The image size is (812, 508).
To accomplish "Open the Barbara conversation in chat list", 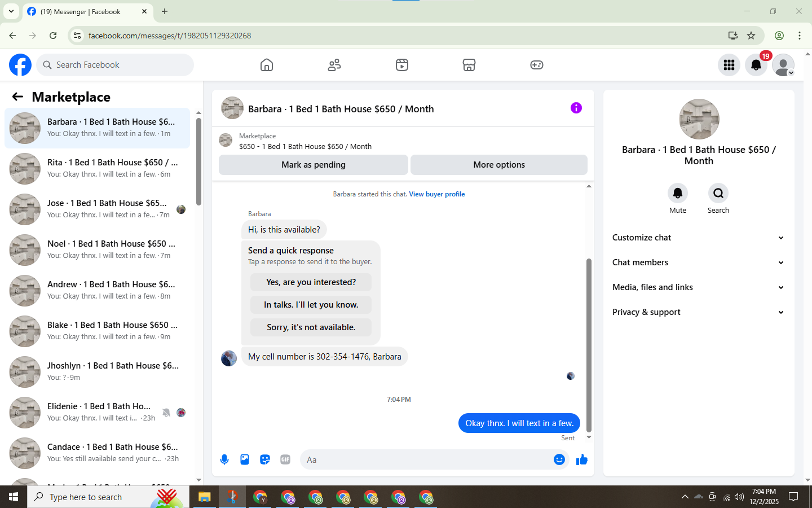I will pos(97,128).
